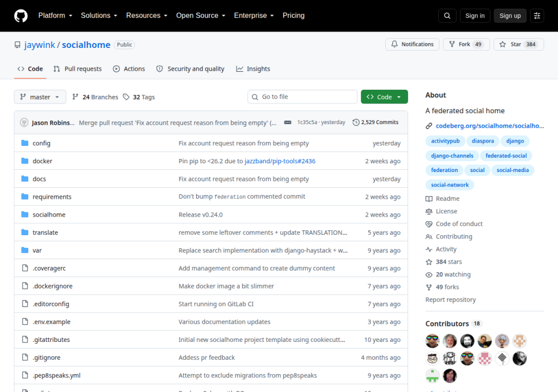Click the Code of conduct heart icon
558x392 pixels.
click(429, 224)
